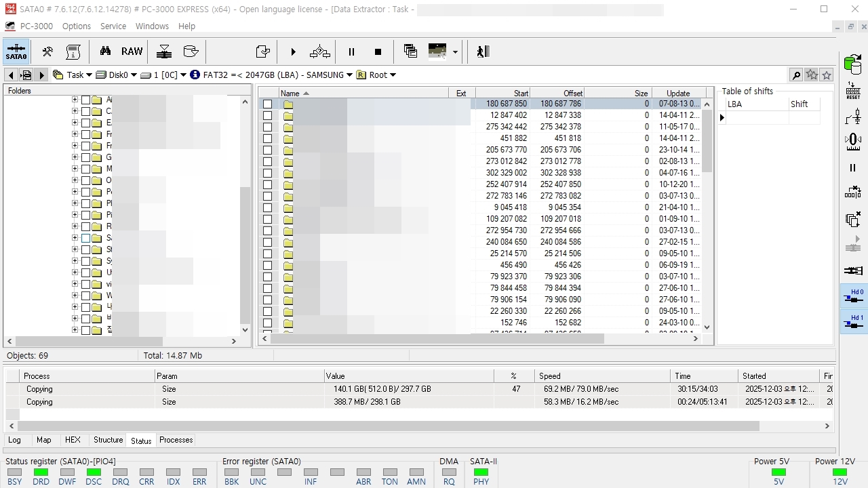This screenshot has width=868, height=488.
Task: Select the RAW recovery tool
Action: [132, 52]
